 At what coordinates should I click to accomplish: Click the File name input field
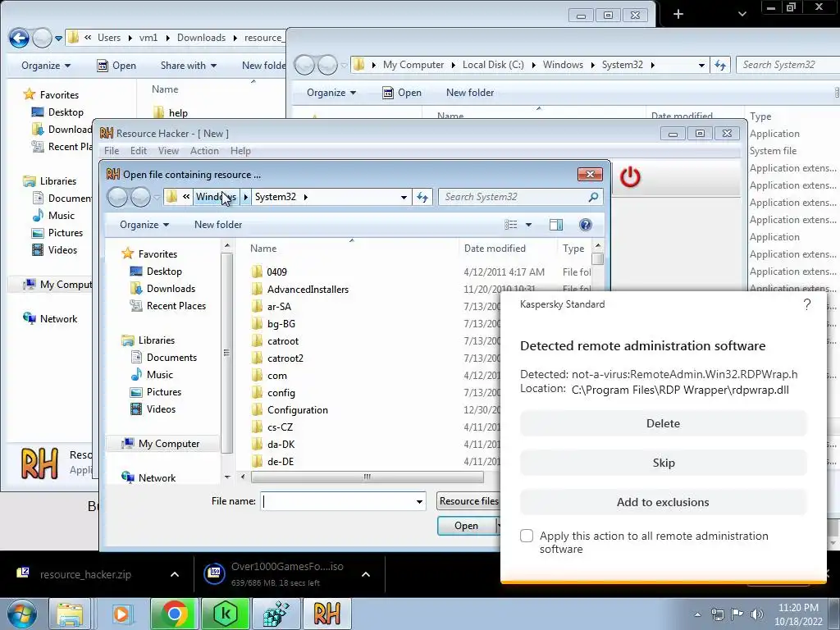(x=337, y=501)
